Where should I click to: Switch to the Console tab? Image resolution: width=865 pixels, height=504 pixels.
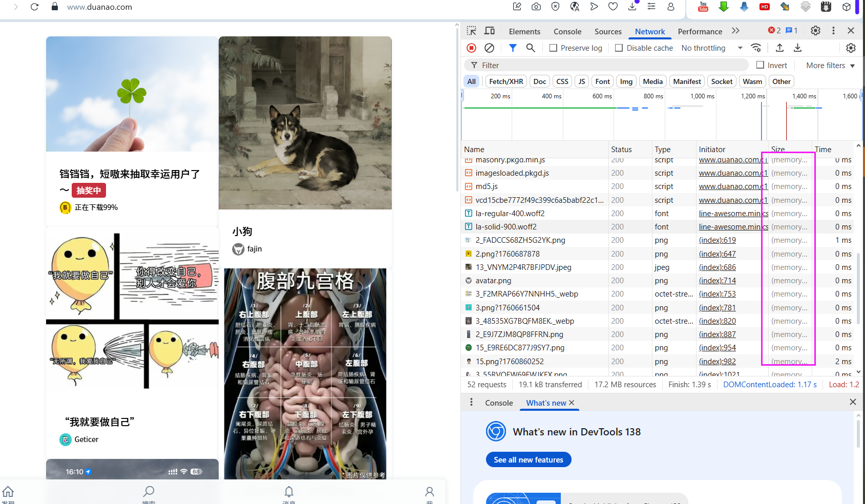(567, 31)
